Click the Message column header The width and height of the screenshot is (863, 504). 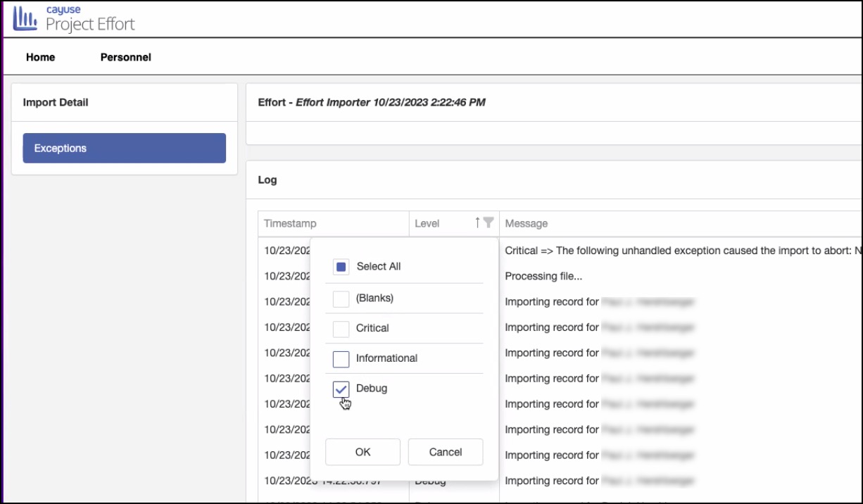tap(527, 223)
